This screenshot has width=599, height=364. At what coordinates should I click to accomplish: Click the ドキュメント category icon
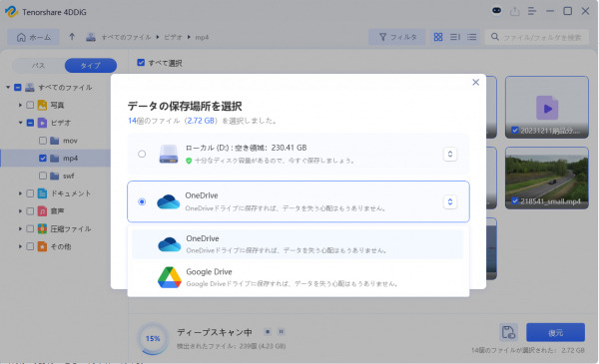[42, 193]
